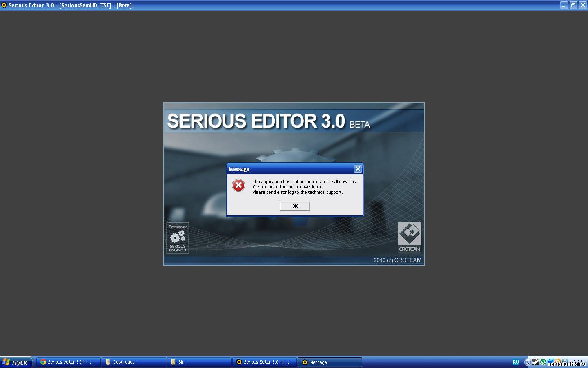This screenshot has height=368, width=588.
Task: Click the Powered by Serious Engine 3 badge
Action: coord(178,238)
